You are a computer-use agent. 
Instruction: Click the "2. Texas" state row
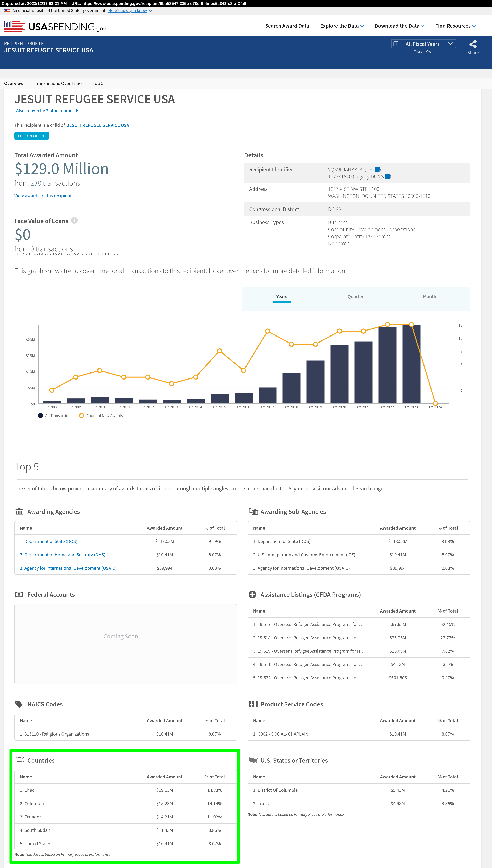pos(359,803)
